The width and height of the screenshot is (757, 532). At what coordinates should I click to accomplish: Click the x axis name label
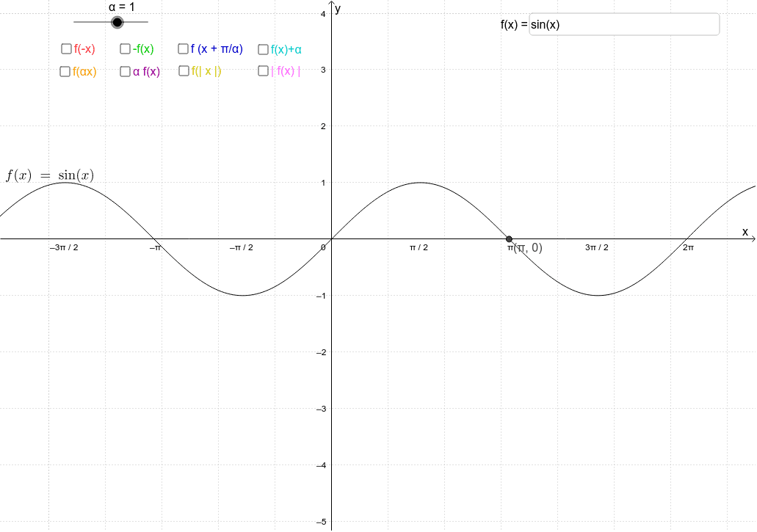(x=745, y=232)
